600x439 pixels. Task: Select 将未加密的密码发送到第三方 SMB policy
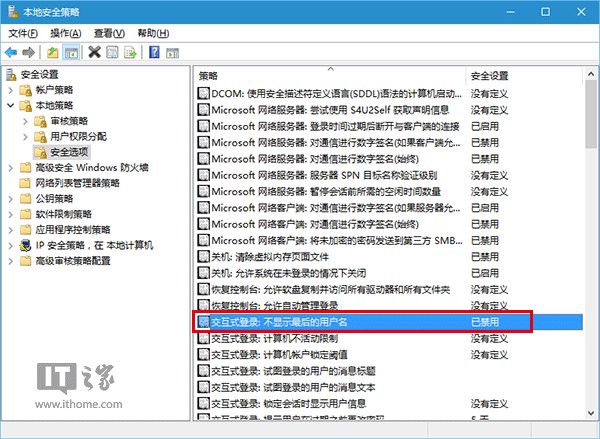(390, 240)
